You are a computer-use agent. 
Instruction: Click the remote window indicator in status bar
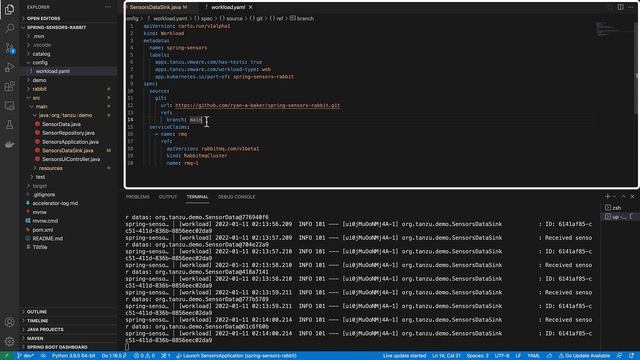point(6,356)
